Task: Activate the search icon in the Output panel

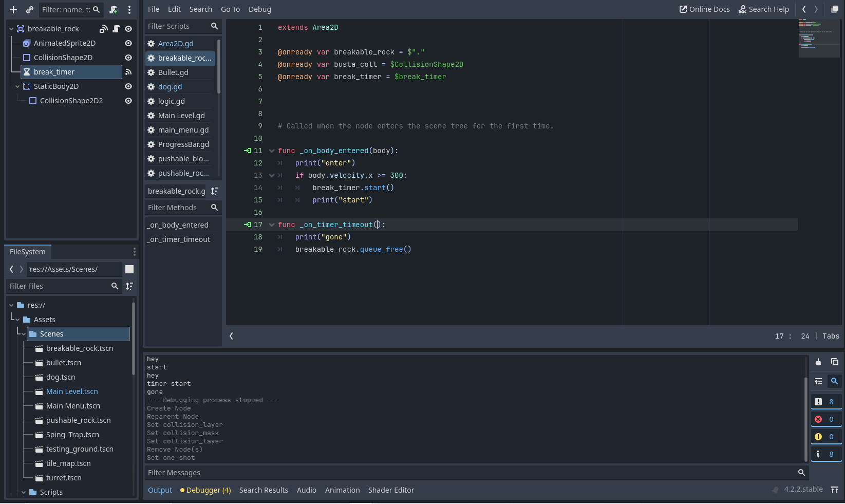Action: [x=834, y=382]
